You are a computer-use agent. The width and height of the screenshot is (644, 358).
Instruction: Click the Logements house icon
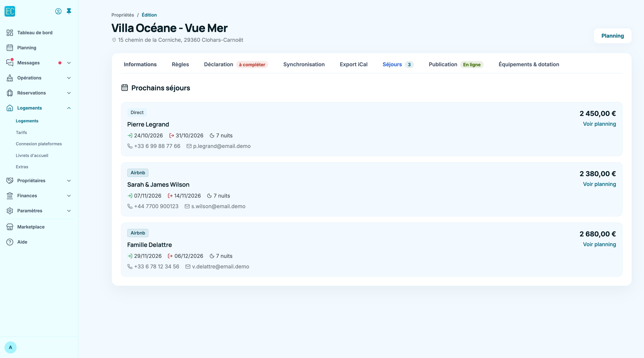[x=10, y=108]
